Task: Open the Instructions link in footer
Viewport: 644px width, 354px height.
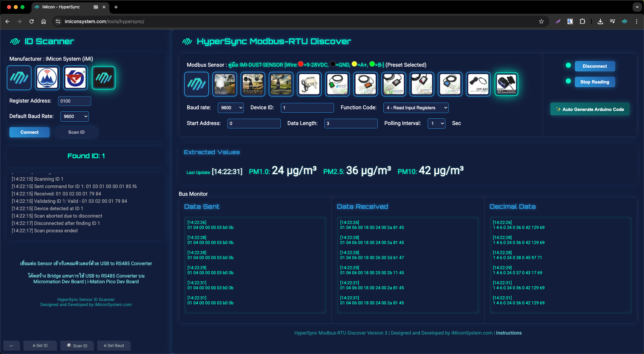Action: click(x=508, y=333)
